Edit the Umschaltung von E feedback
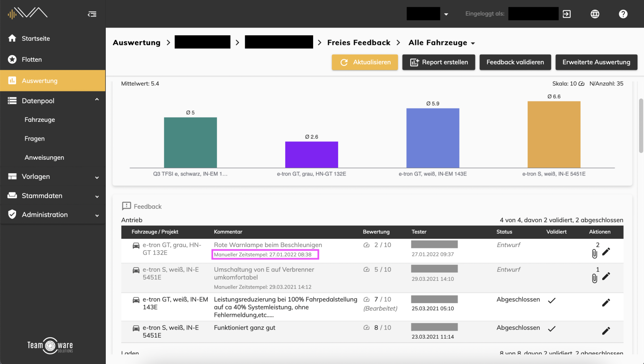Screen dimensions: 644x364 coord(606,276)
